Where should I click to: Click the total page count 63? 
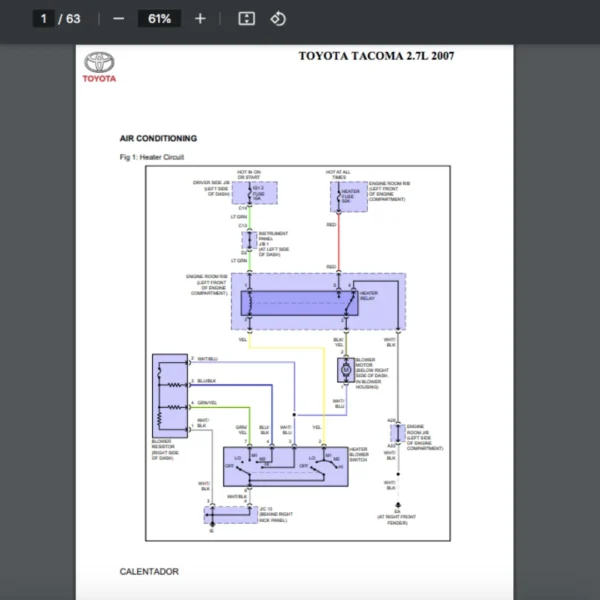73,19
